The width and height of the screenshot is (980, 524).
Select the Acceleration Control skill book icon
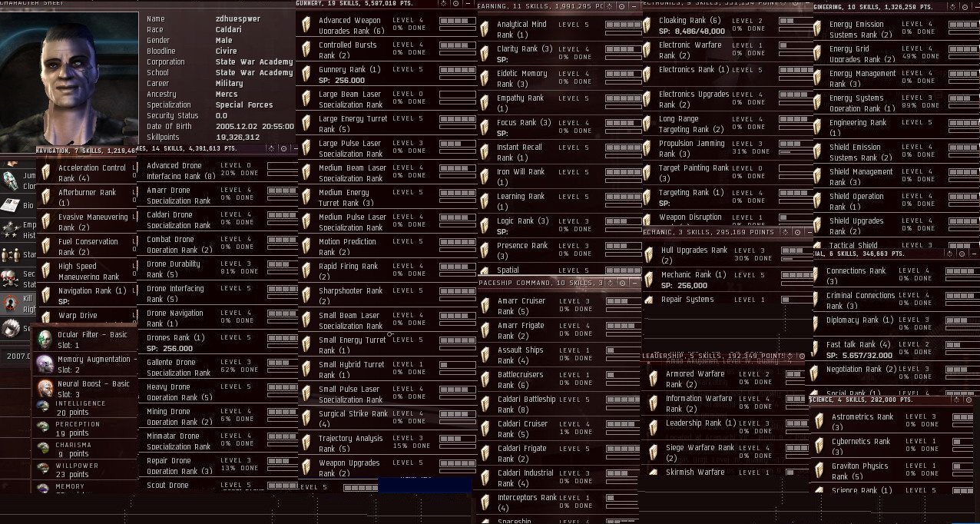click(x=46, y=173)
